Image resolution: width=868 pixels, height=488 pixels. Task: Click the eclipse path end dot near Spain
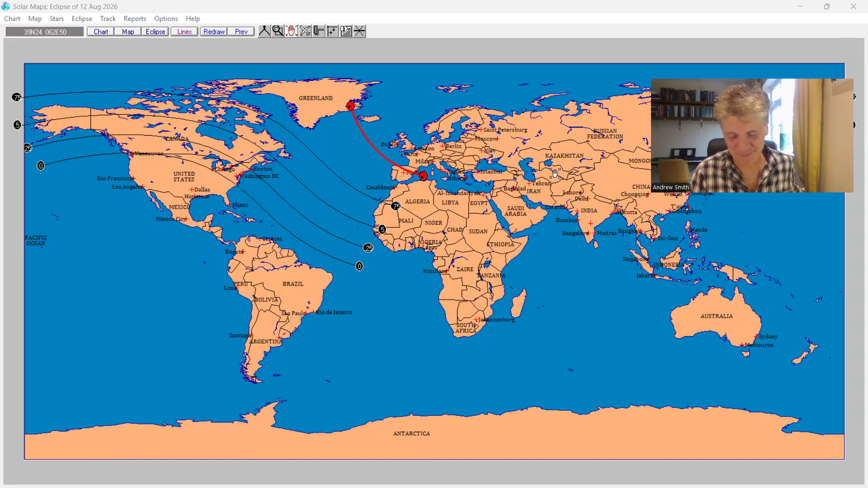coord(423,176)
